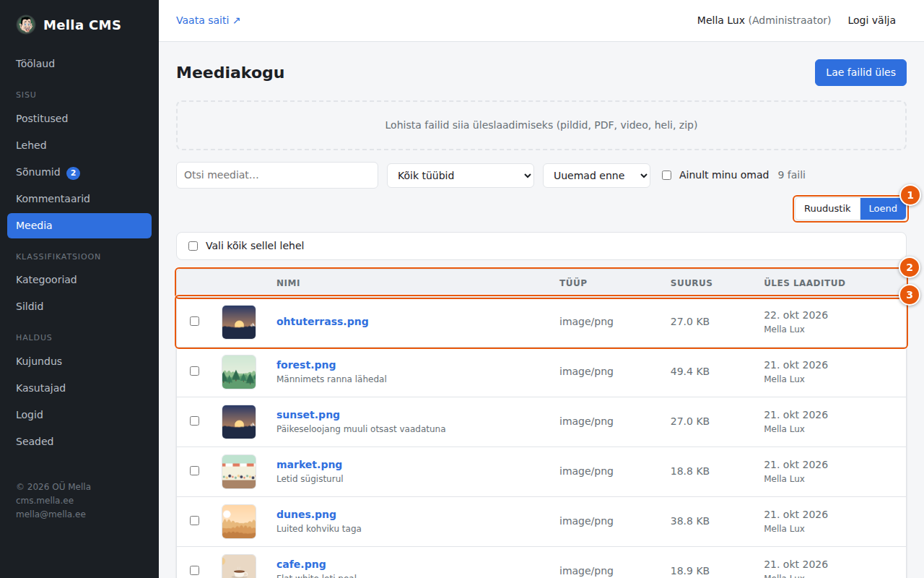Select the forest.png row checkbox
The width and height of the screenshot is (924, 578).
194,371
